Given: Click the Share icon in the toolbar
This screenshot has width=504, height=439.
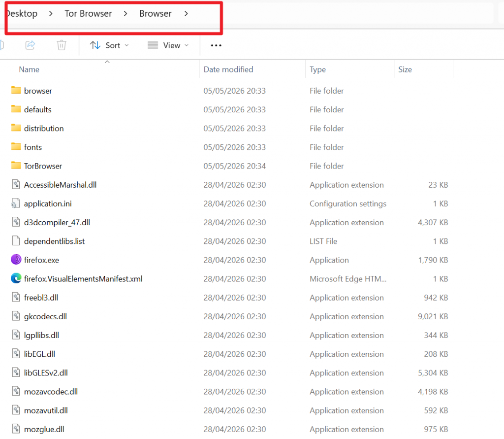Looking at the screenshot, I should point(30,45).
